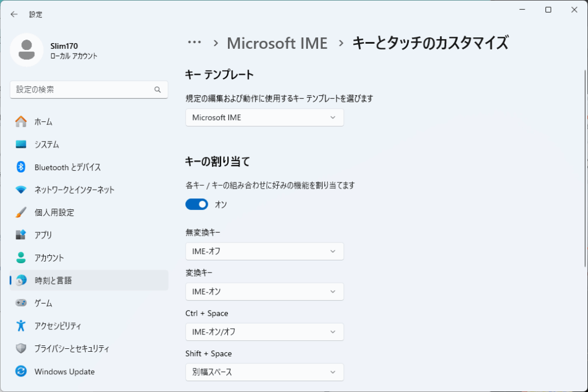Open the Ctrl + Space IME-オン/オフ dropdown
Viewport: 588px width, 392px height.
tap(264, 332)
